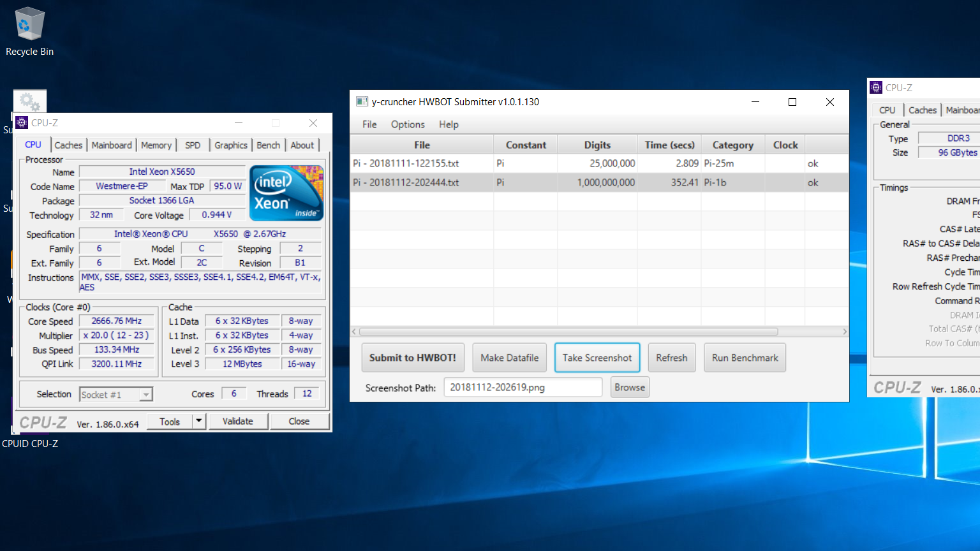Click the CPU-Z app icon in right window title bar
Image resolution: width=980 pixels, height=551 pixels.
(x=877, y=87)
